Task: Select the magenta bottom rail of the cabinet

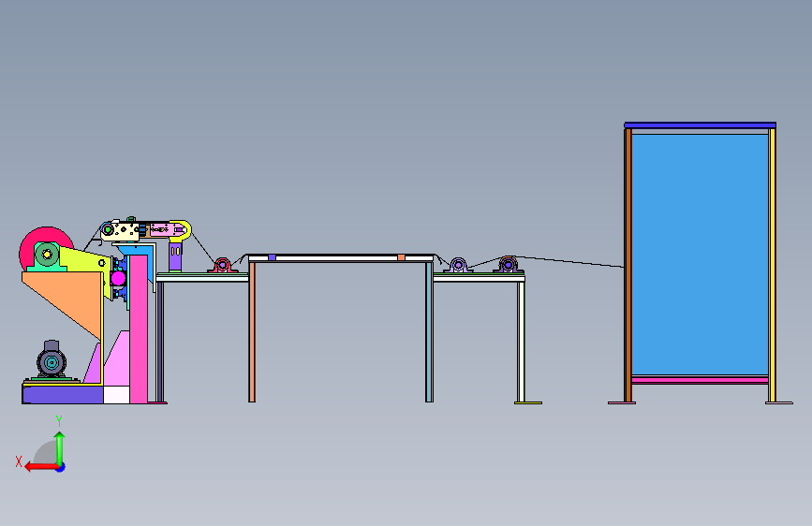Action: click(x=700, y=380)
